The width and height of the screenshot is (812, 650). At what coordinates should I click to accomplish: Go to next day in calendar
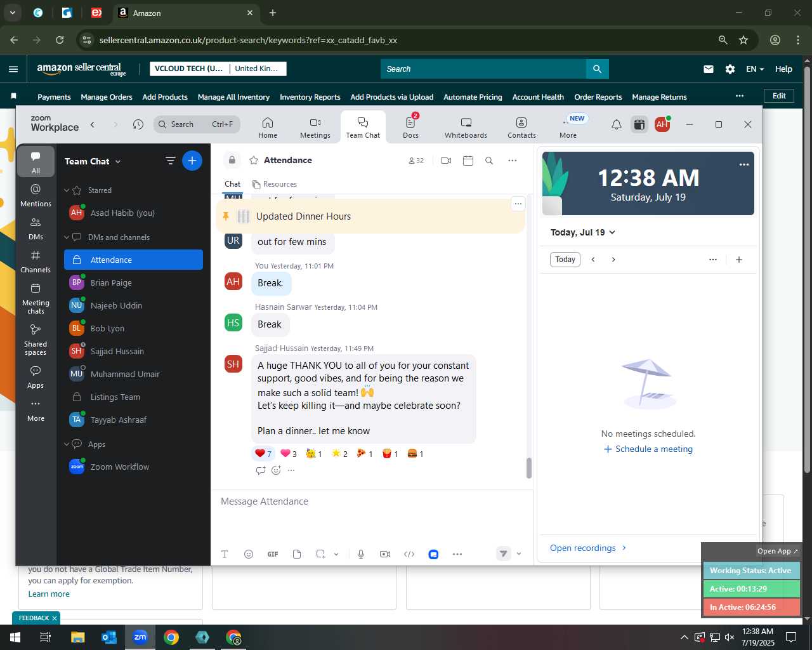point(613,260)
